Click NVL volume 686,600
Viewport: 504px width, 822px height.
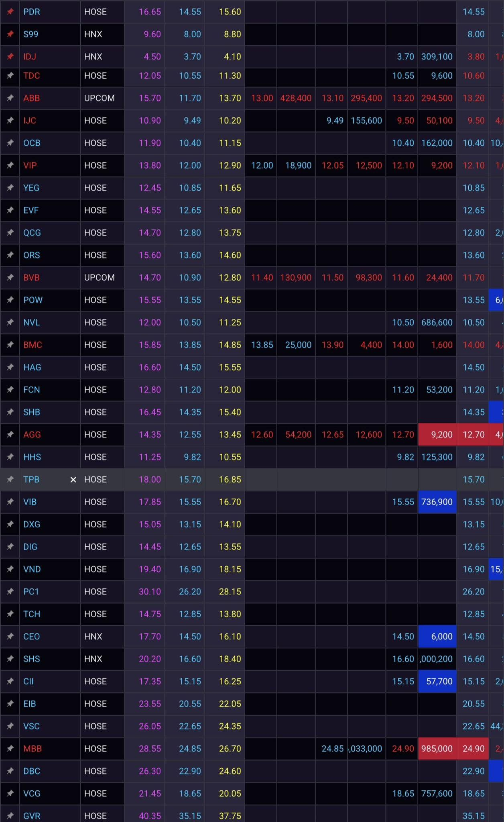tap(437, 323)
